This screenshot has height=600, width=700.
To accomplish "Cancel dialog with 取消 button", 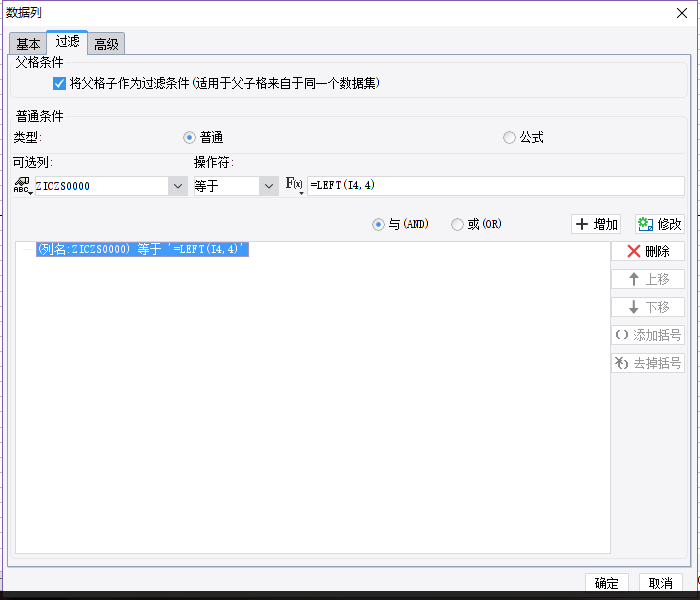I will pos(661,583).
